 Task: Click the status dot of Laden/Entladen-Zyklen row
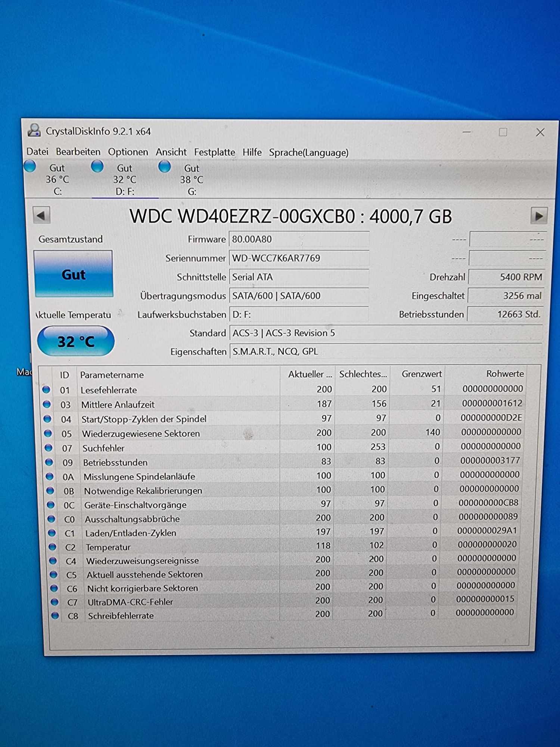[52, 533]
